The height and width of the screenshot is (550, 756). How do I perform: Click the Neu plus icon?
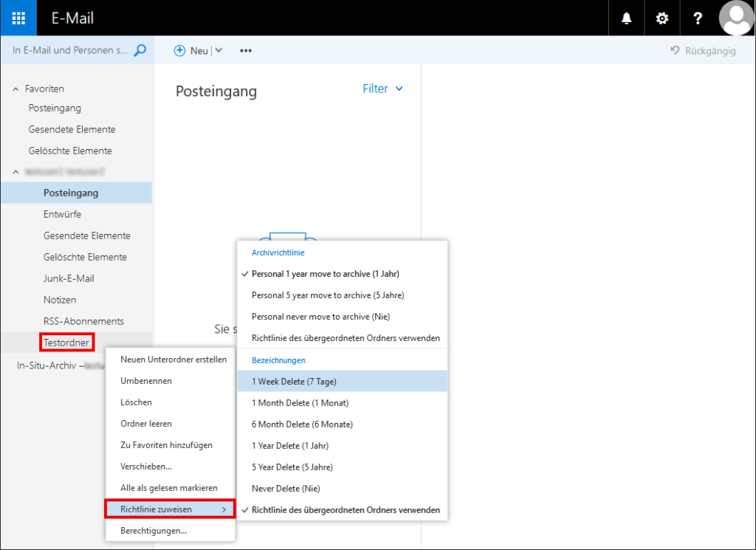point(179,51)
